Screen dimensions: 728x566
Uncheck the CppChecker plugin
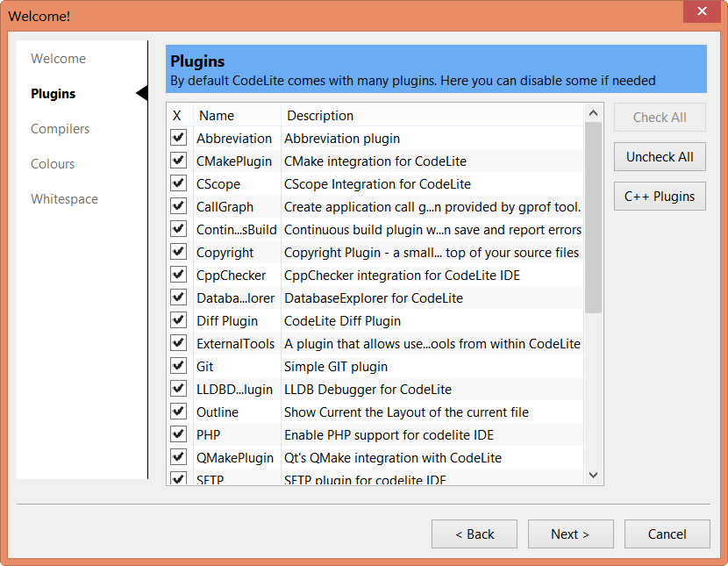coord(178,275)
